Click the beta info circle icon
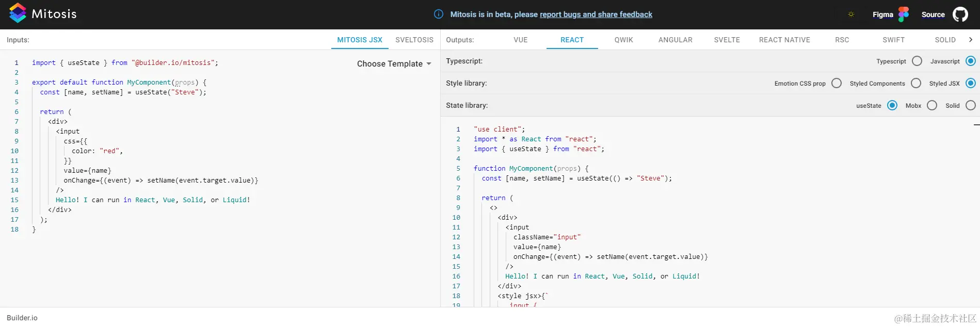The height and width of the screenshot is (327, 980). (439, 14)
